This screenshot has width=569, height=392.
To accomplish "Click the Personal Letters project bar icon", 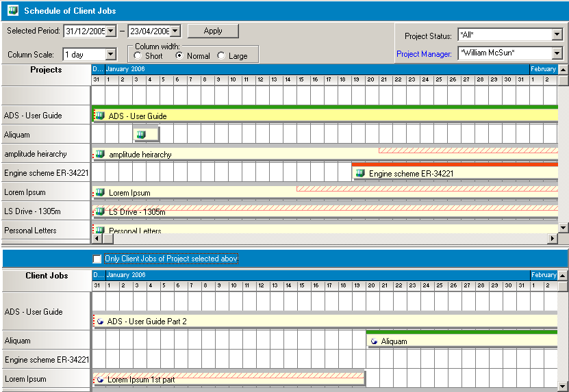I will (100, 230).
